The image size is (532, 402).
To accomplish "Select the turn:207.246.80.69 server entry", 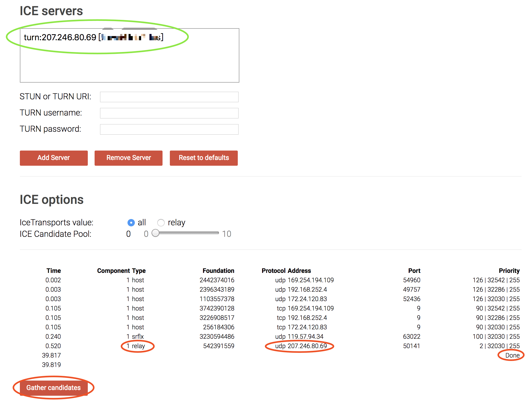I will click(x=94, y=37).
